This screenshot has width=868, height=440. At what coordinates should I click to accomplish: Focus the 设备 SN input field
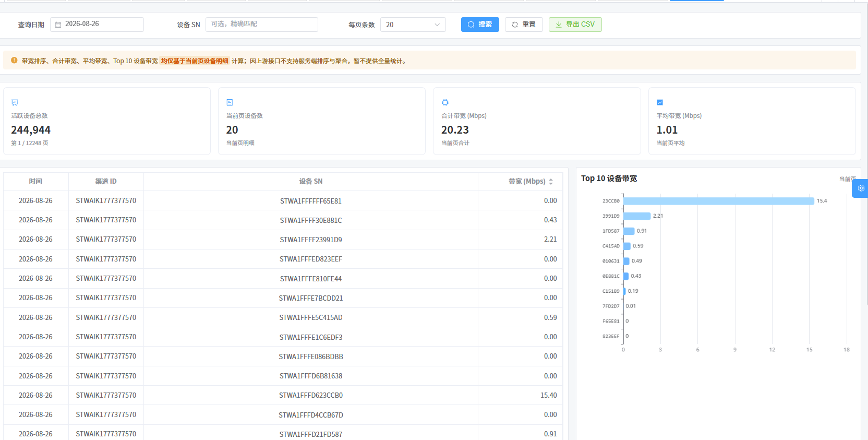261,25
